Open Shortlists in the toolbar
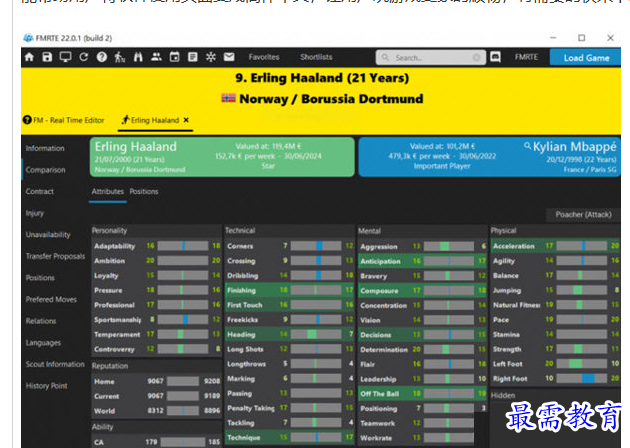The height and width of the screenshot is (448, 630). click(x=316, y=57)
